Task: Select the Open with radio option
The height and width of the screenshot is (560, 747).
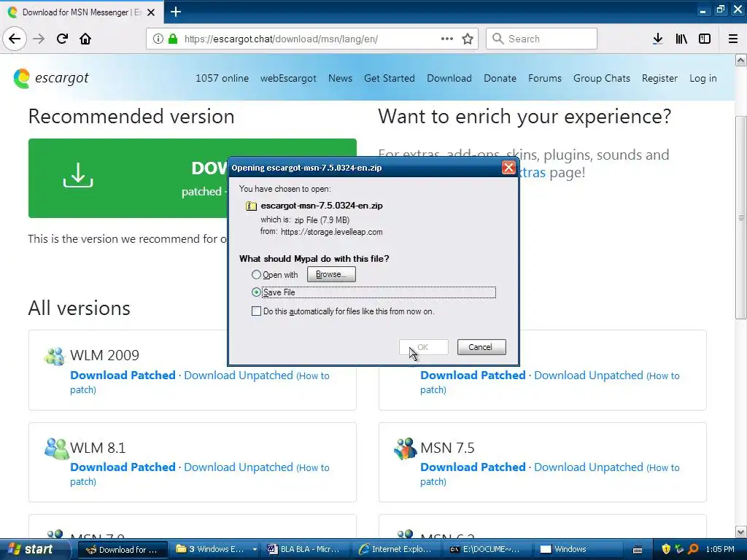Action: tap(256, 275)
